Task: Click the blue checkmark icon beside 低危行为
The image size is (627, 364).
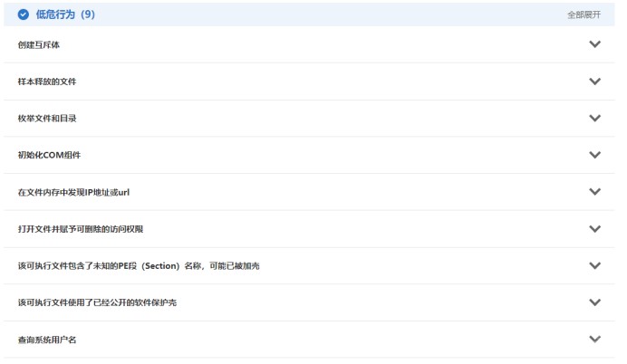Action: 24,14
